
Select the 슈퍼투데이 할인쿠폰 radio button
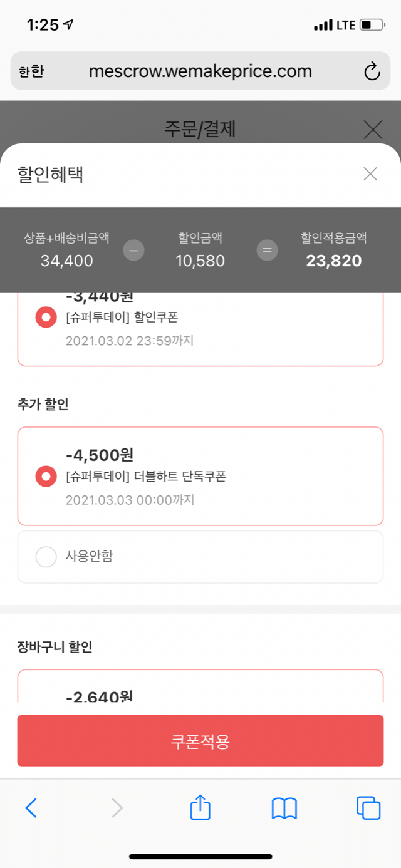pos(46,318)
